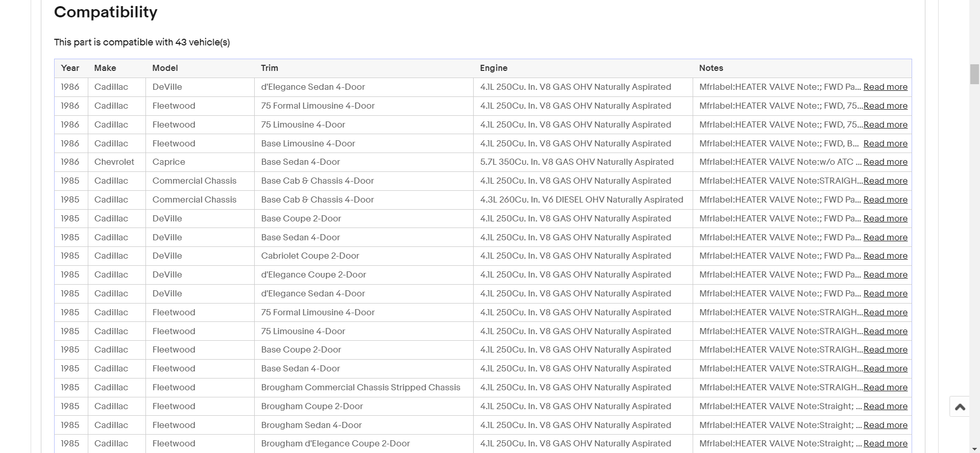Show full notes for DeVille Cabriolet Coupe

coord(886,256)
